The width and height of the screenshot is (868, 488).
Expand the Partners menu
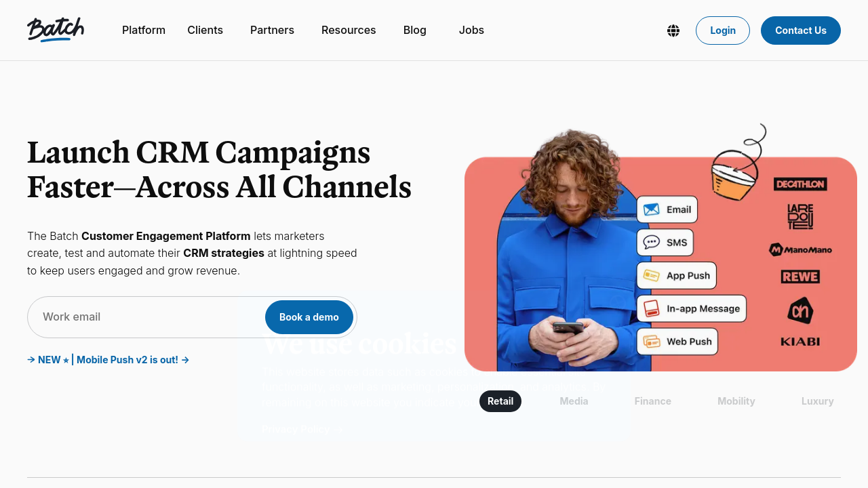272,30
